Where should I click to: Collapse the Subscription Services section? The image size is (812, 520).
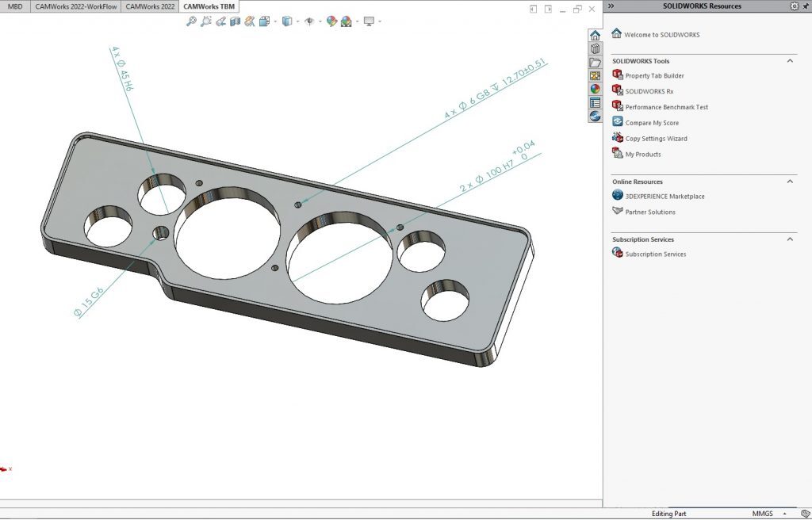click(x=789, y=239)
